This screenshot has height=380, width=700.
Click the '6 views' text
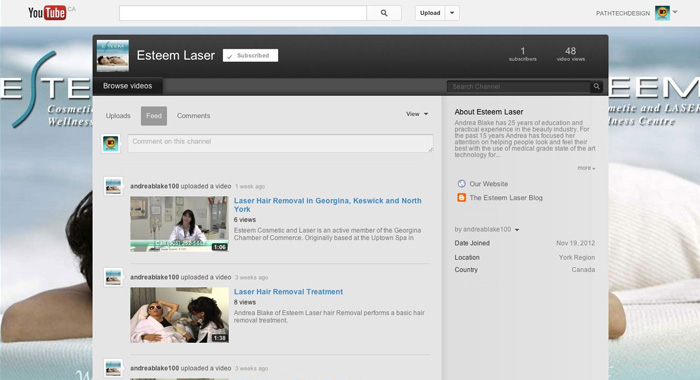pyautogui.click(x=245, y=220)
